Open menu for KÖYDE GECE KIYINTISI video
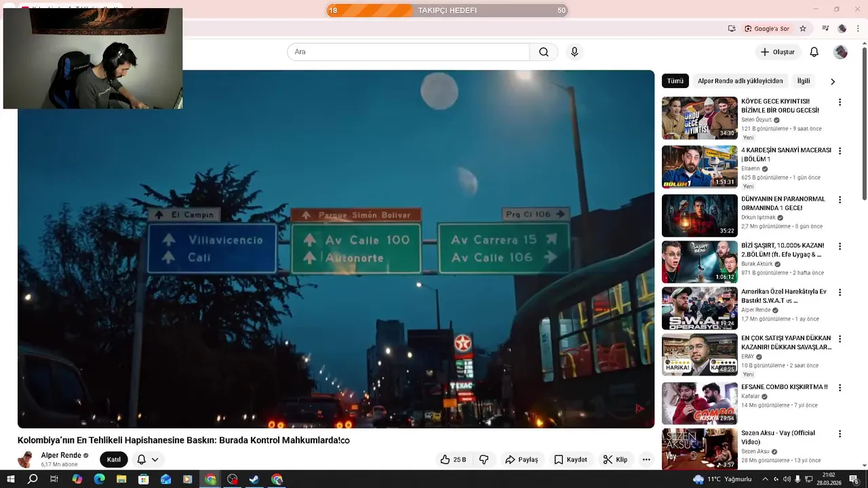868x488 pixels. click(840, 102)
